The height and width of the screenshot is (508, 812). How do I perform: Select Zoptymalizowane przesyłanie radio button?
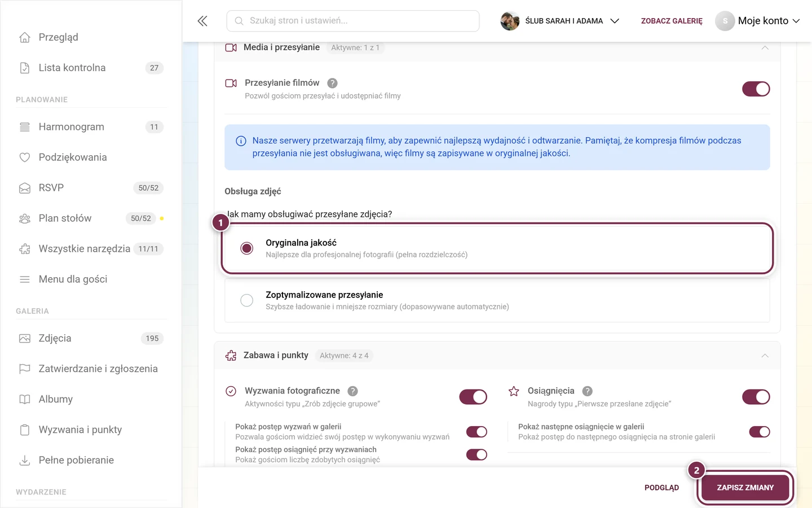click(247, 300)
